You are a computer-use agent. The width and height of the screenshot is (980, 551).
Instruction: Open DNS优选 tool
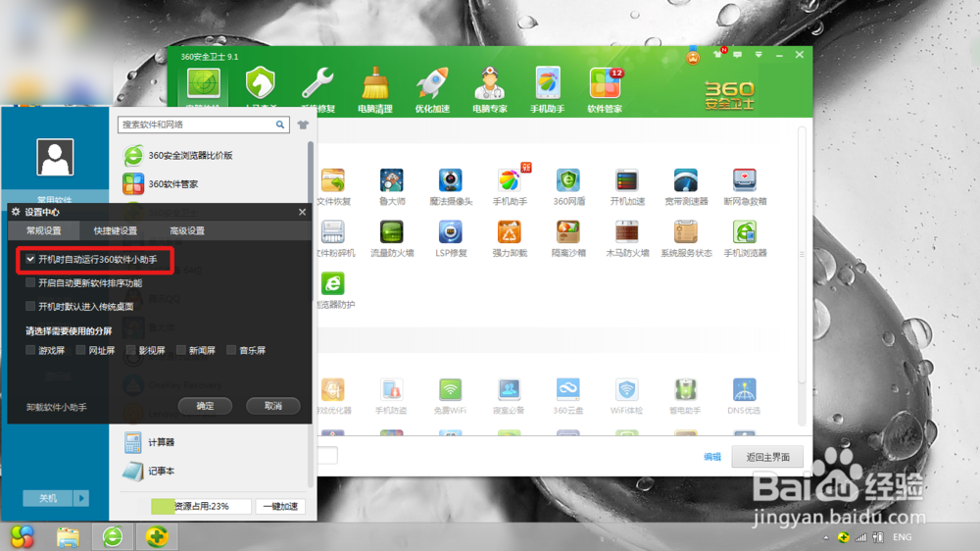click(745, 396)
